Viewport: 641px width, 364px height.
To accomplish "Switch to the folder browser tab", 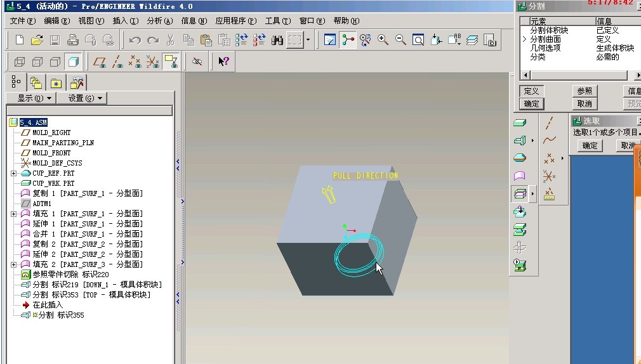I will 36,83.
